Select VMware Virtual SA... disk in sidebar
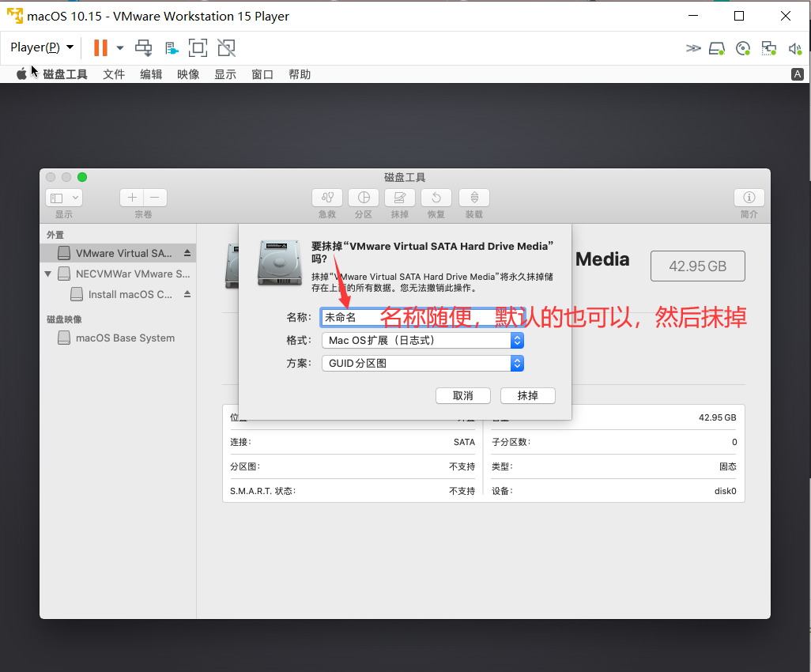The width and height of the screenshot is (811, 672). point(118,253)
